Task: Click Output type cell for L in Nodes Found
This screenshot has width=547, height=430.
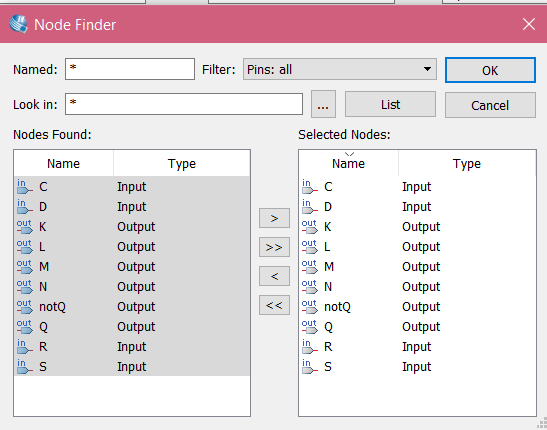Action: point(136,247)
